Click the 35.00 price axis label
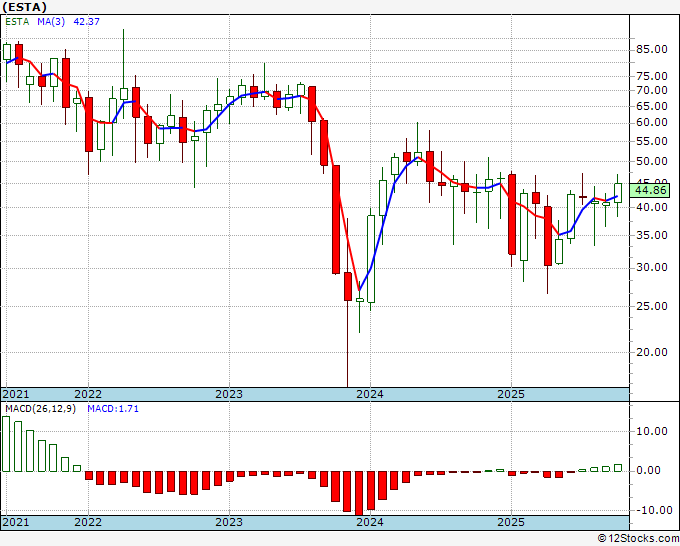The height and width of the screenshot is (546, 680). (651, 235)
